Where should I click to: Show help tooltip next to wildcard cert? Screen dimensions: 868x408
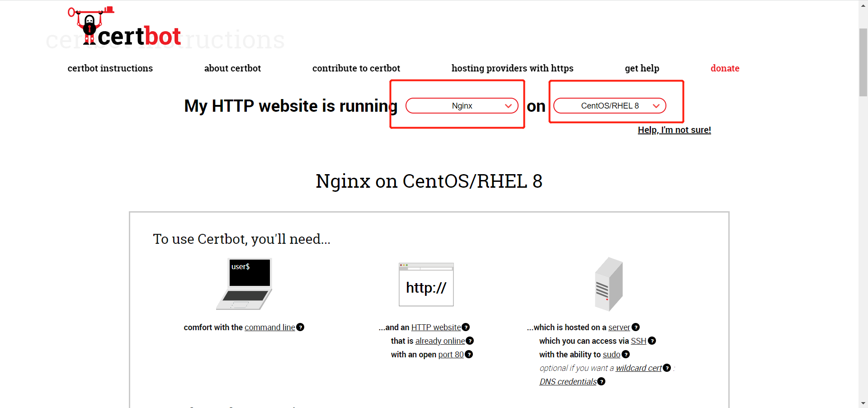coord(667,368)
